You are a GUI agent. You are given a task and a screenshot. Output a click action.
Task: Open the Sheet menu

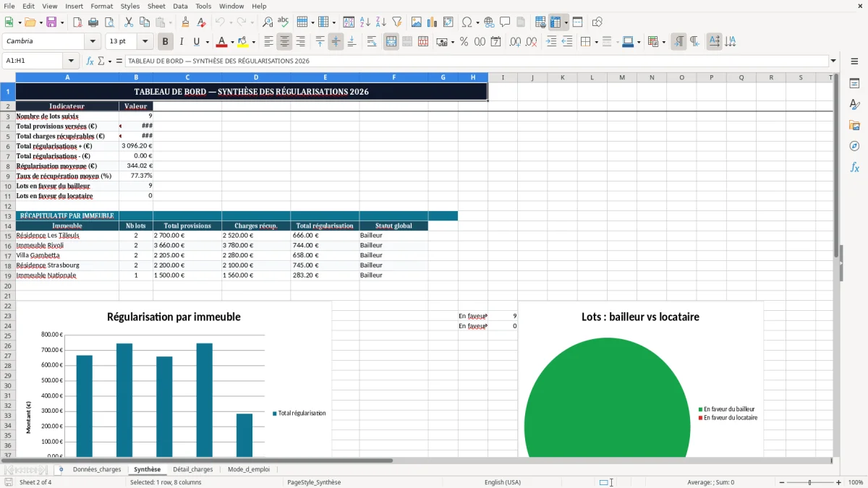(x=156, y=6)
